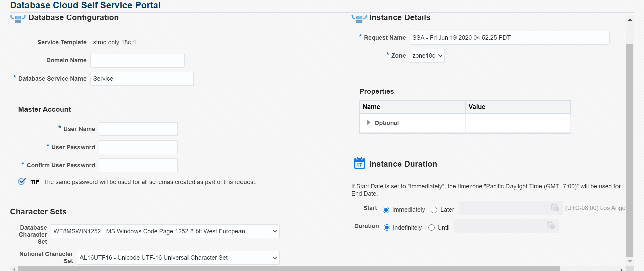
Task: Click the Instance Details header icon
Action: 359,19
